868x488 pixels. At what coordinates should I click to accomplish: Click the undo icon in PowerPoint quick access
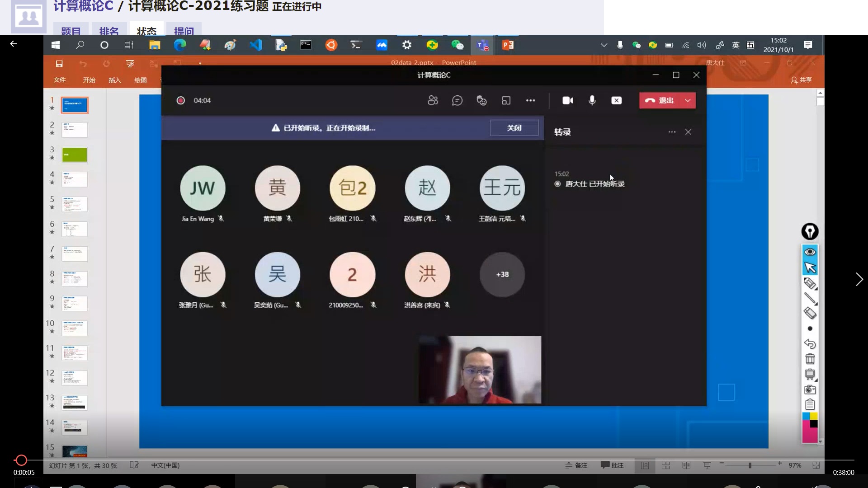coord(83,64)
